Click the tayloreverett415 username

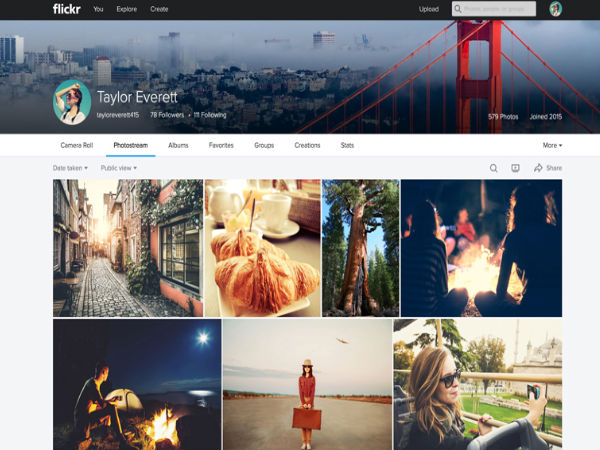tap(117, 115)
